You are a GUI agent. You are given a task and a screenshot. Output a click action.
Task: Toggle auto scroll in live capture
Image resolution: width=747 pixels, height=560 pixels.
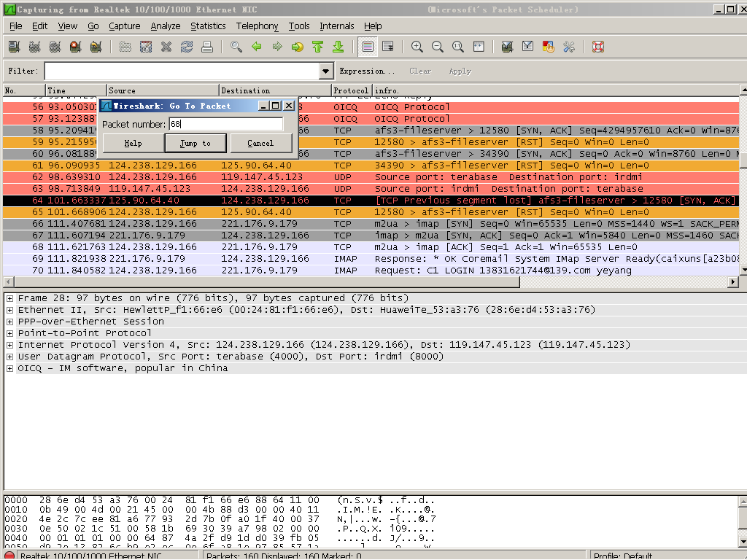pos(388,47)
